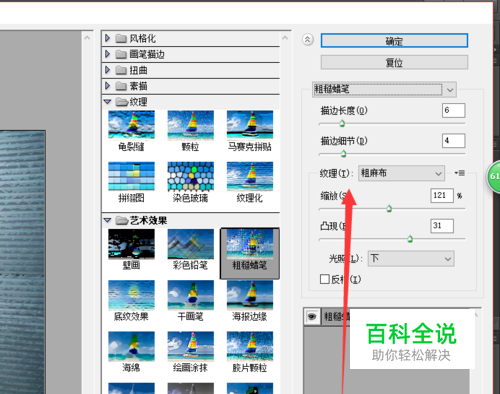Viewport: 500px width, 394px height.
Task: Click the 描边长度 value field
Action: [x=453, y=110]
